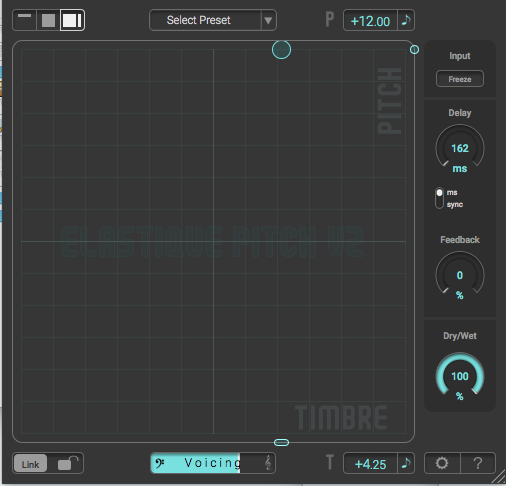506x486 pixels.
Task: Expand the preset dropdown arrow
Action: pos(268,20)
